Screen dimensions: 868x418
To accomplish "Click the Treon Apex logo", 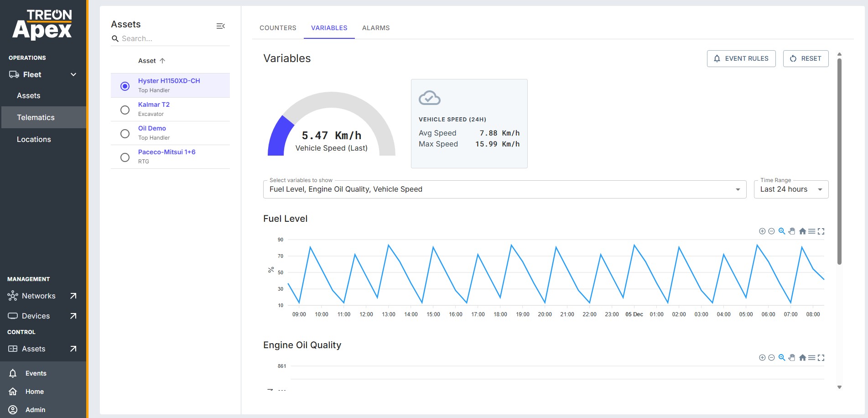I will 42,25.
